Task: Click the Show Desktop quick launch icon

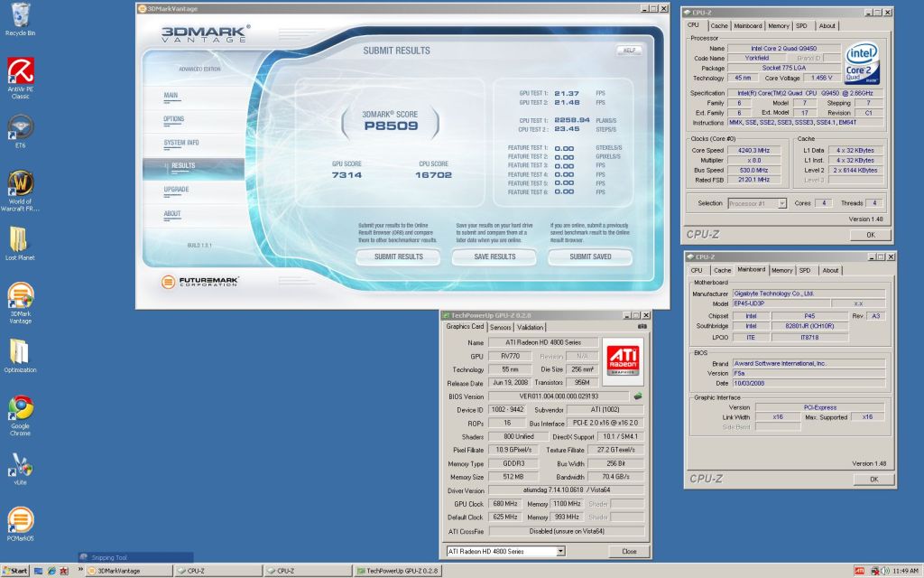Action: (38, 571)
